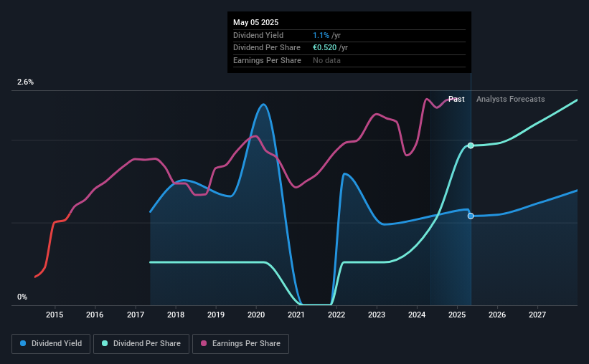Click the 2023 x-axis label
This screenshot has height=364, width=589.
point(377,315)
